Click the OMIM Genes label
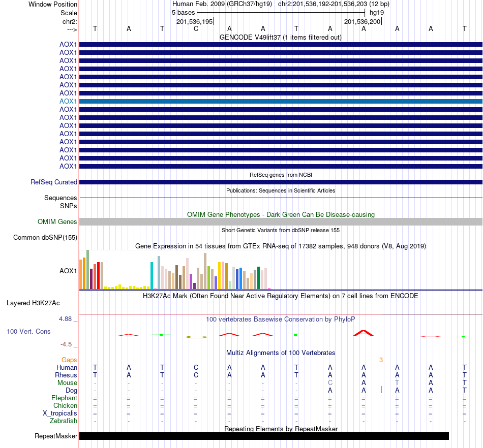This screenshot has width=483, height=448. tap(57, 221)
